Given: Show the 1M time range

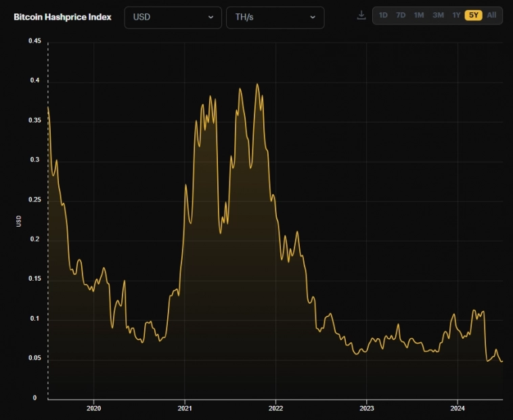Looking at the screenshot, I should [x=419, y=15].
